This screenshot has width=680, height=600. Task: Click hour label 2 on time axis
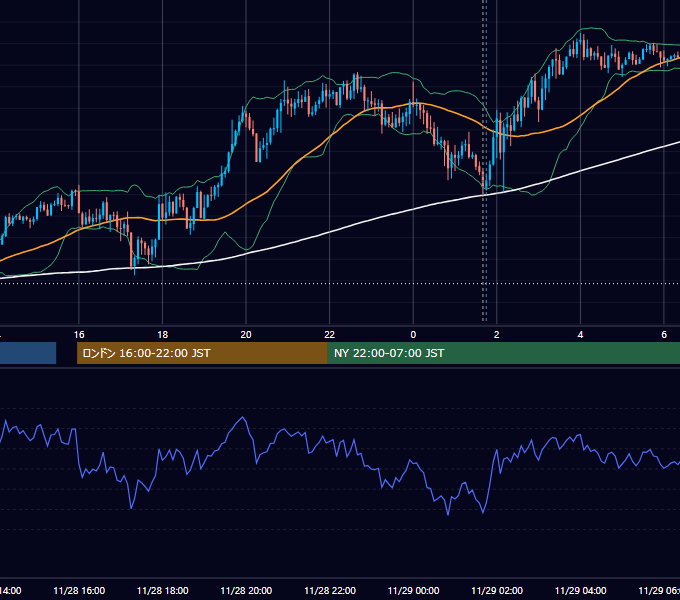pos(497,335)
